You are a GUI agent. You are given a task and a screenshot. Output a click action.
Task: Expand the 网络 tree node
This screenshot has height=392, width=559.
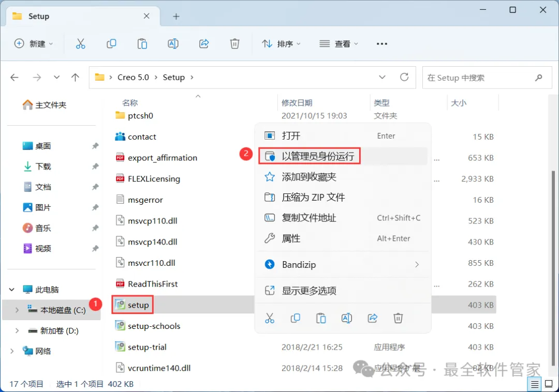coord(12,352)
